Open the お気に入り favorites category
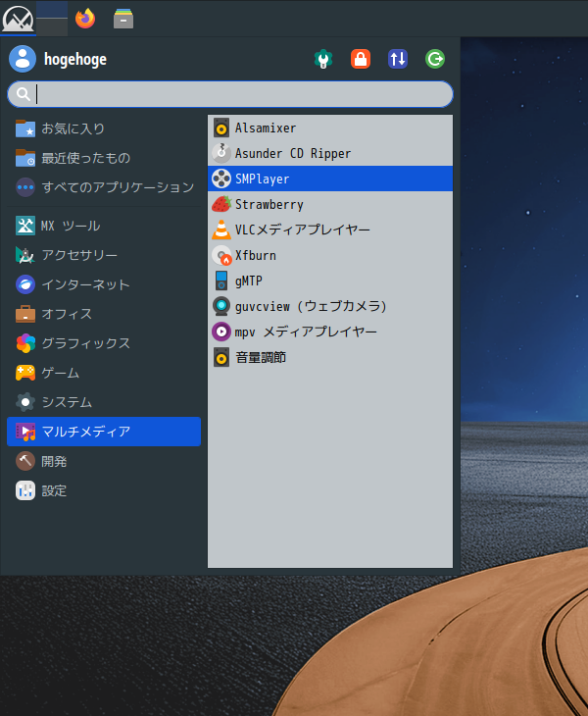588x716 pixels. pos(104,128)
